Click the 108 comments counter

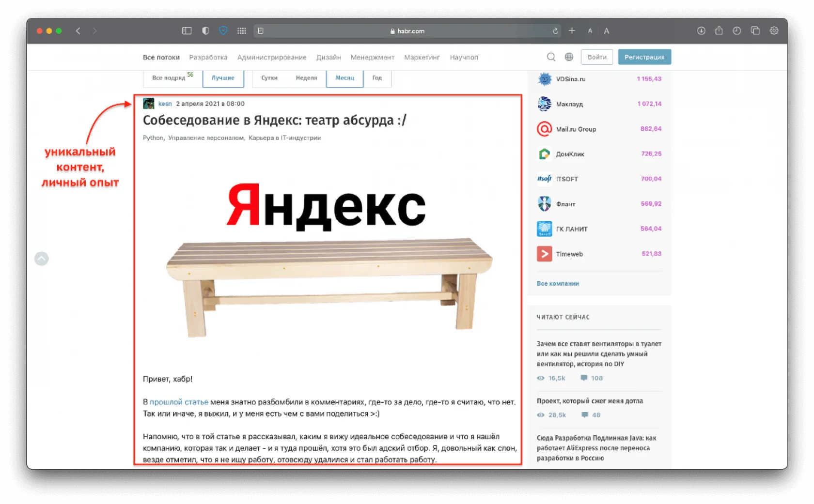tap(592, 378)
